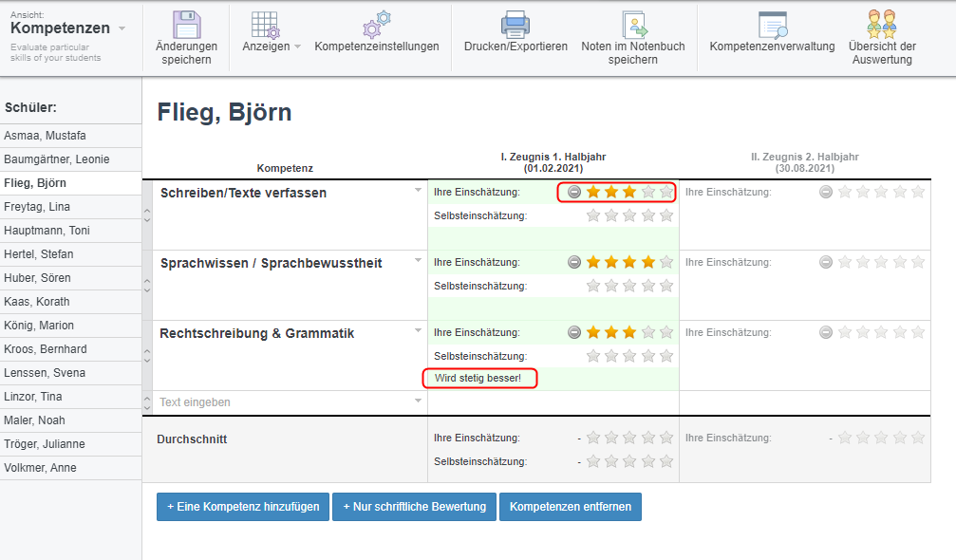Set third star of Sprachwissen second-term Einschätzung

pos(881,262)
